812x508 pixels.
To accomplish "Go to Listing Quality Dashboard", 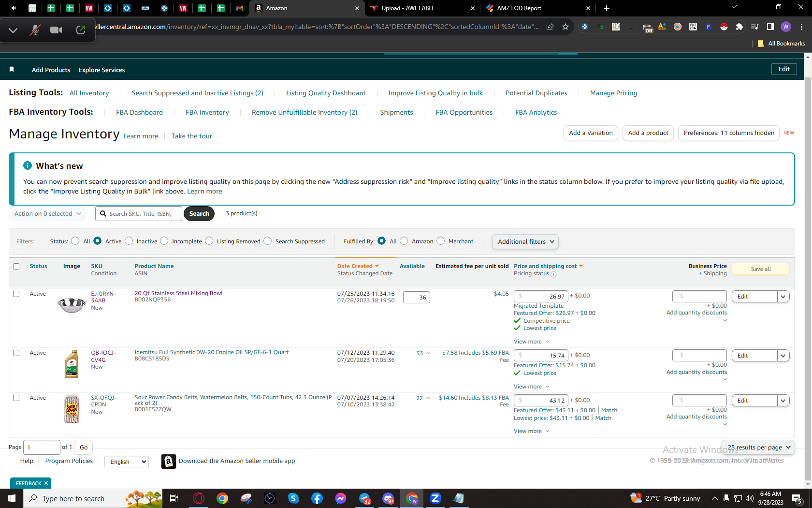I will tap(326, 93).
